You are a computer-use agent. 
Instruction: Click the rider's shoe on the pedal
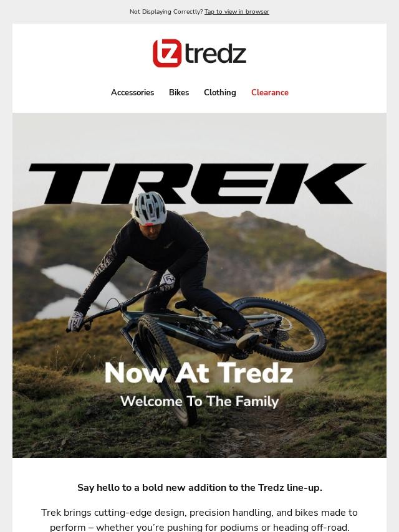[249, 338]
